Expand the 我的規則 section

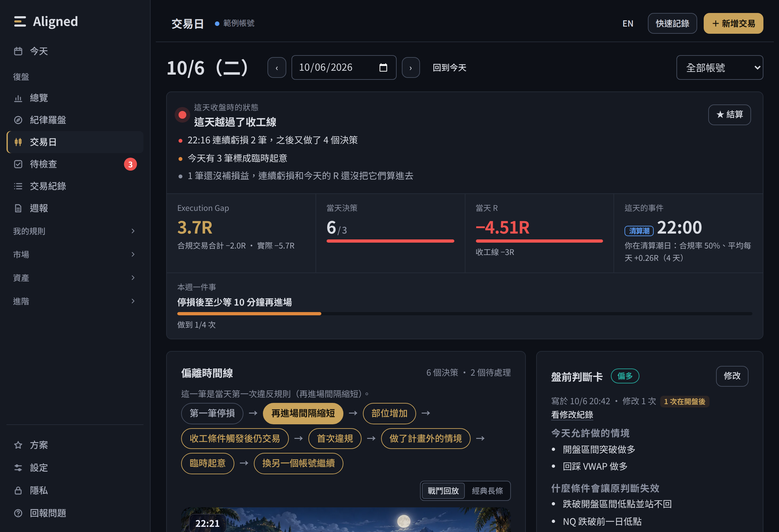click(75, 231)
